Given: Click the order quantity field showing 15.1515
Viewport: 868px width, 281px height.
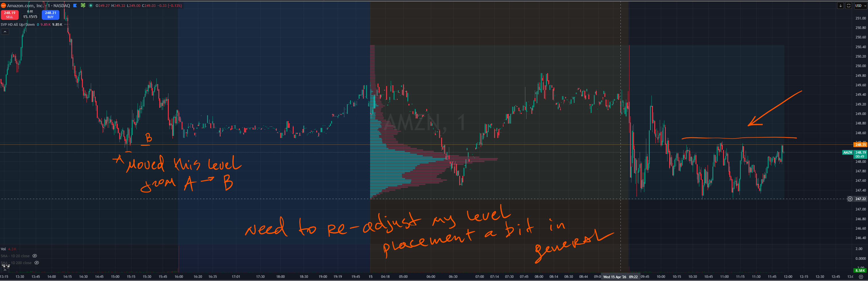Looking at the screenshot, I should 30,17.
